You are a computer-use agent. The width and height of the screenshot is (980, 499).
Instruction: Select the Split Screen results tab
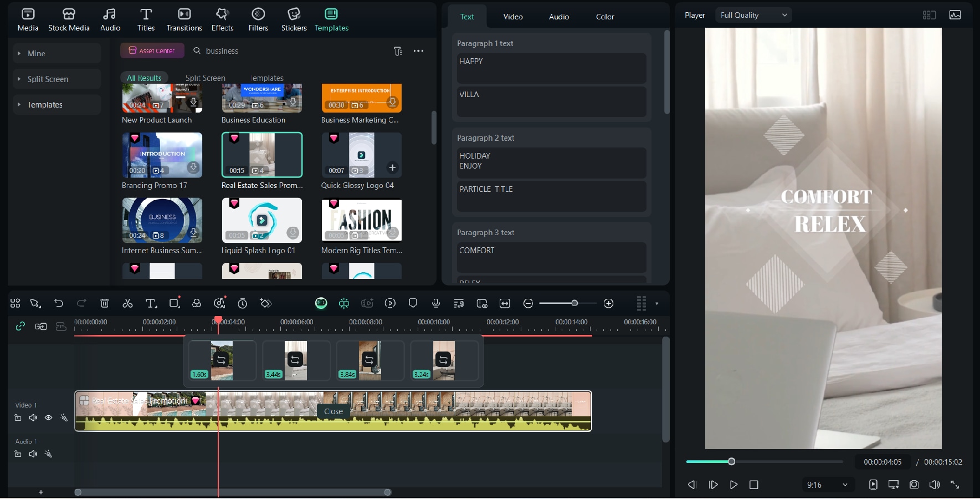205,78
